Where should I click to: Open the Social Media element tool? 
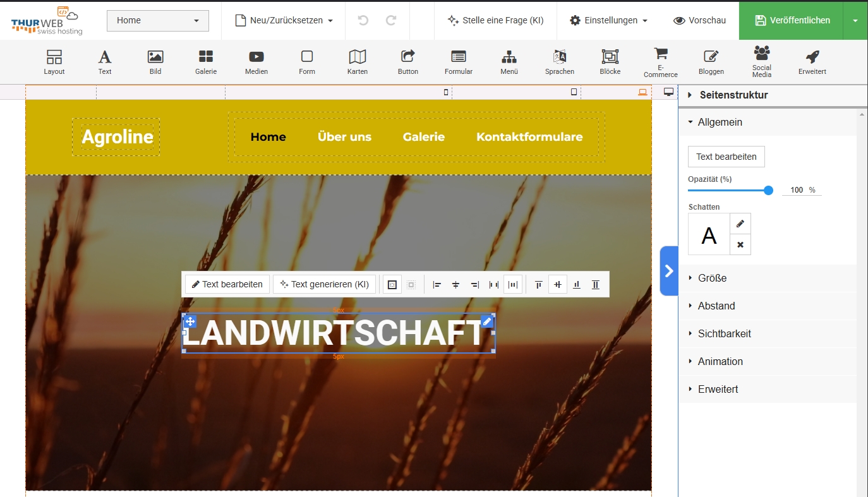[x=761, y=61]
